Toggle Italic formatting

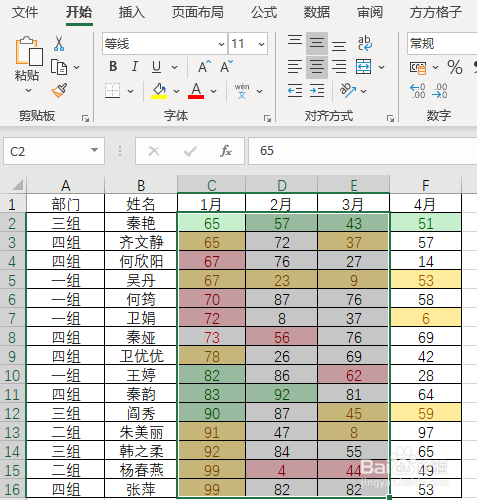tap(135, 67)
